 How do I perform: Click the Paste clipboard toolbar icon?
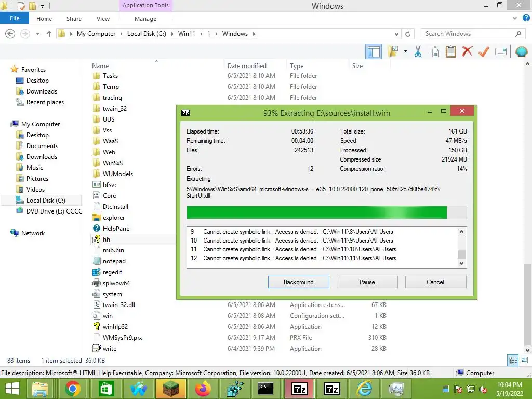(450, 51)
